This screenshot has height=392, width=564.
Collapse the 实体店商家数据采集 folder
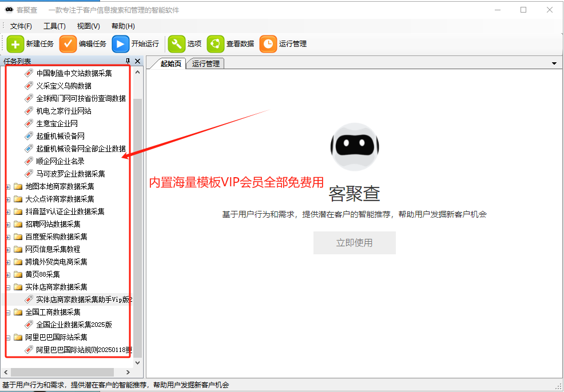point(8,287)
